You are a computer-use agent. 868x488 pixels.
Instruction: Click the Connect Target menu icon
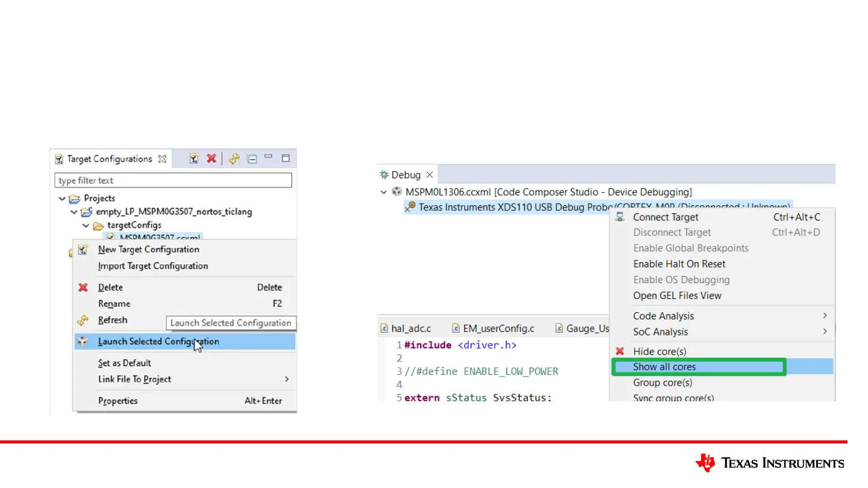click(620, 217)
